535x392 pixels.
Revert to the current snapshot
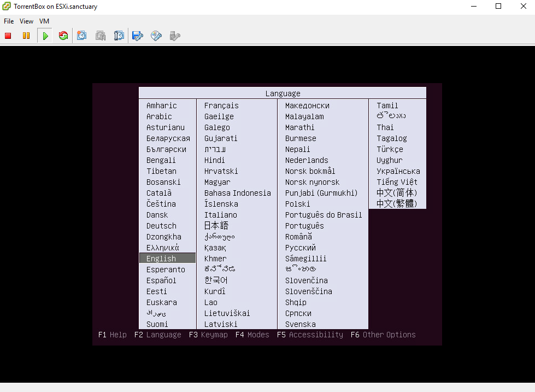click(101, 36)
